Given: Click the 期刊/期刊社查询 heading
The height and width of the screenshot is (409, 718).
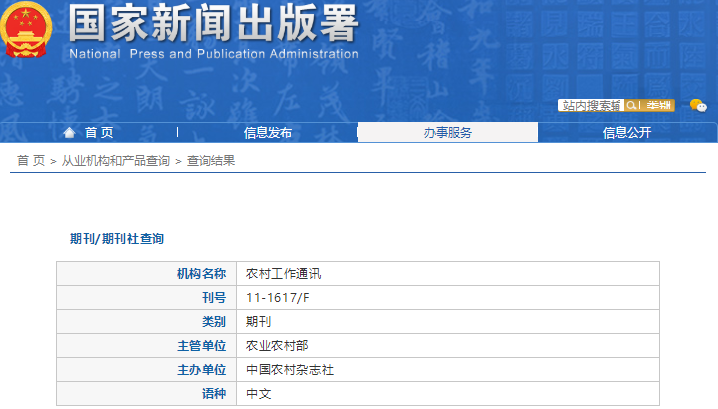Looking at the screenshot, I should pyautogui.click(x=117, y=239).
